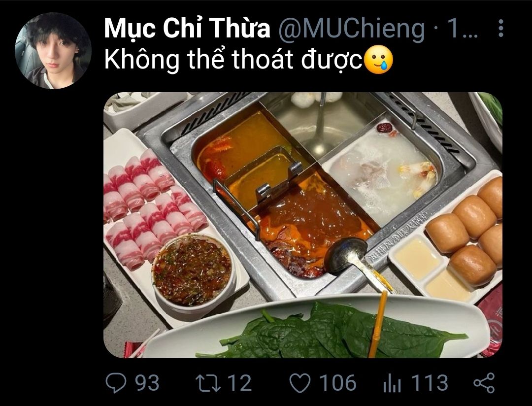This screenshot has width=532, height=406.
Task: Open the profile avatar picture
Action: pos(53,51)
